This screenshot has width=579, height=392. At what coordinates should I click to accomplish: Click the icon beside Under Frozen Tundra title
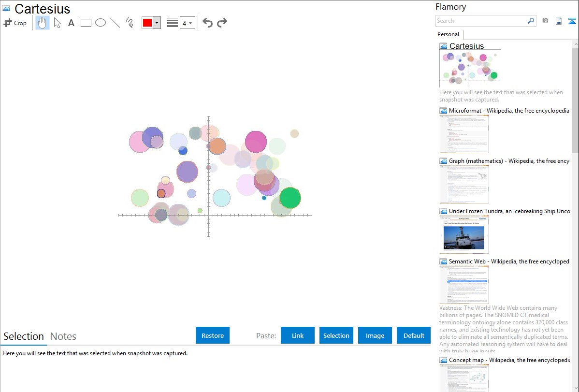point(443,211)
